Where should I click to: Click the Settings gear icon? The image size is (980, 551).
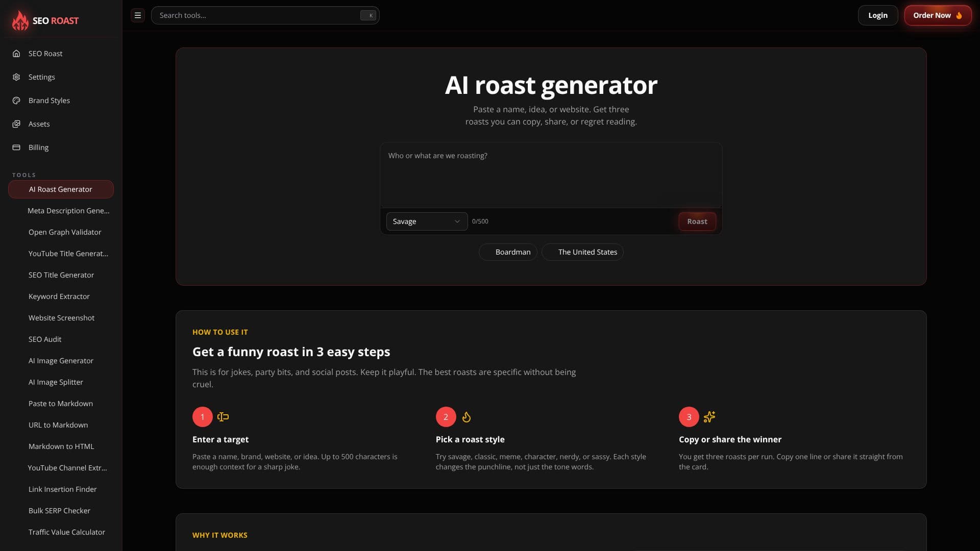tap(16, 77)
